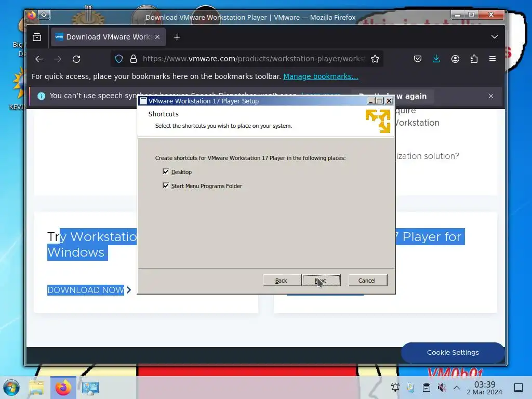Viewport: 532px width, 399px height.
Task: Click the window pin icon in titlebar
Action: pos(44,15)
